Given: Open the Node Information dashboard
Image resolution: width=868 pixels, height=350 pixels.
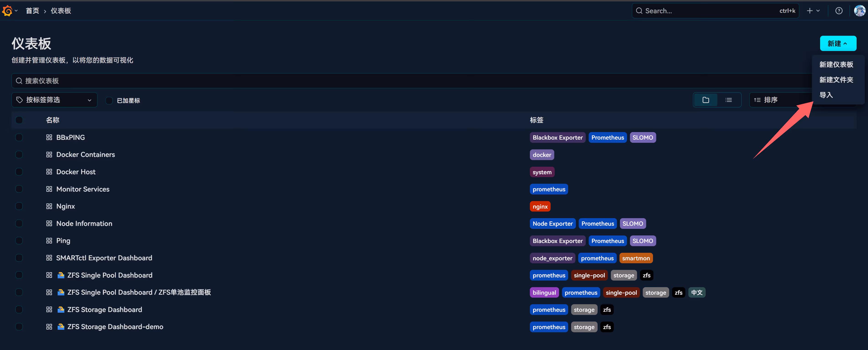Looking at the screenshot, I should pos(84,223).
